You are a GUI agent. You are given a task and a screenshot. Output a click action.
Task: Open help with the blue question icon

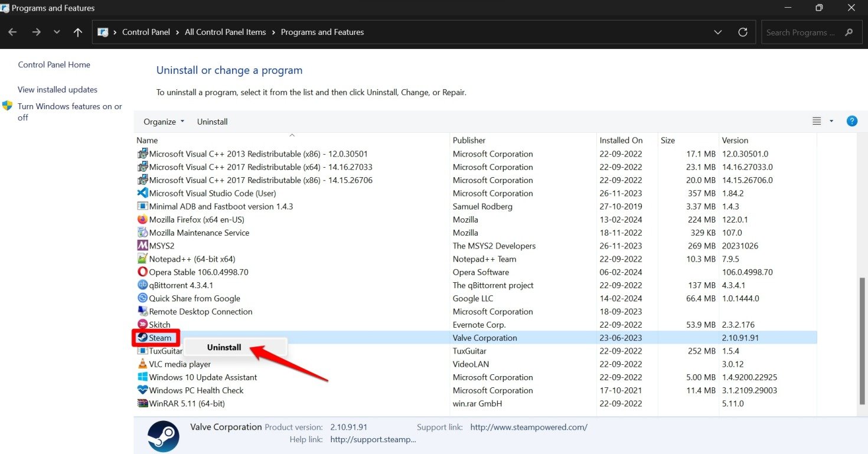(851, 121)
